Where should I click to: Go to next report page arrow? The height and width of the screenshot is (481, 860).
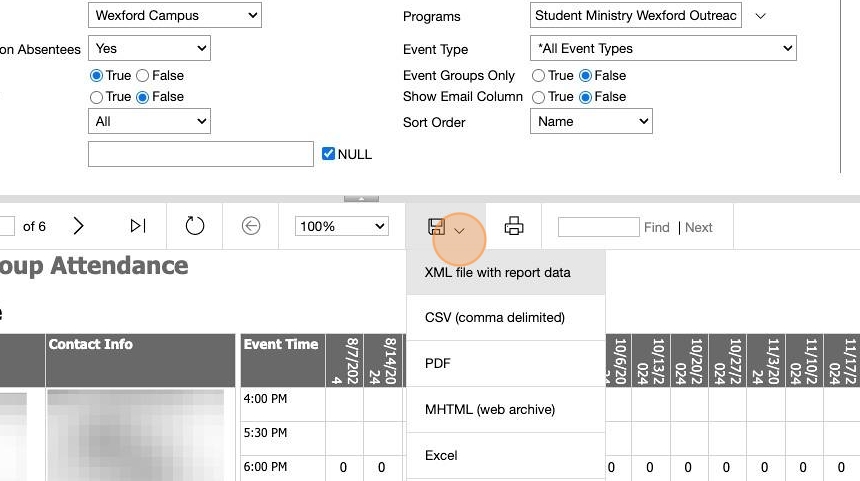coord(78,226)
